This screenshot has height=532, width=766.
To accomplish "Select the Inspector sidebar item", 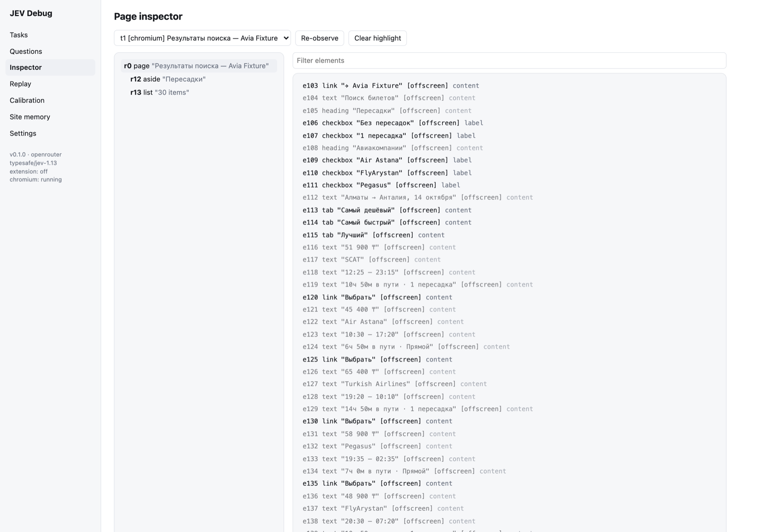I will pos(50,68).
